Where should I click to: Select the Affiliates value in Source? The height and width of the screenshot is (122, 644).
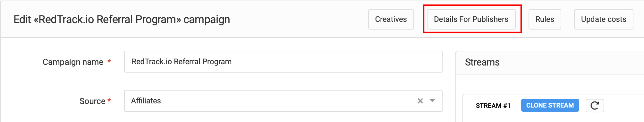pyautogui.click(x=146, y=101)
